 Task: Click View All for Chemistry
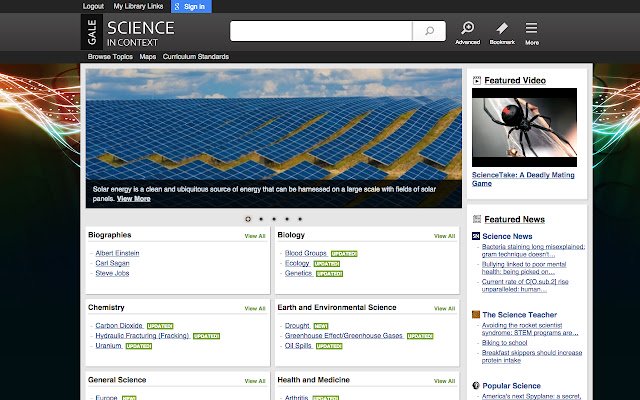click(x=255, y=308)
